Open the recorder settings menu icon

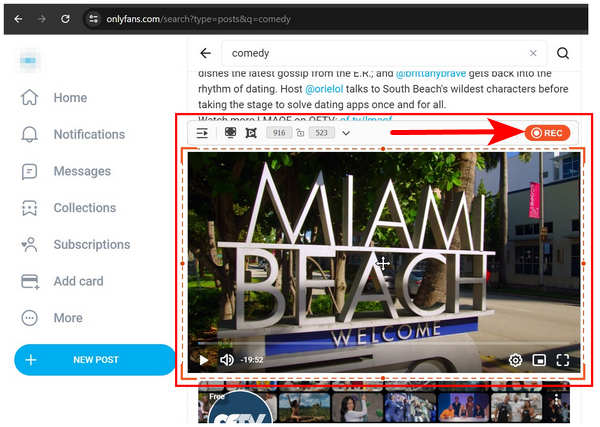coord(202,132)
